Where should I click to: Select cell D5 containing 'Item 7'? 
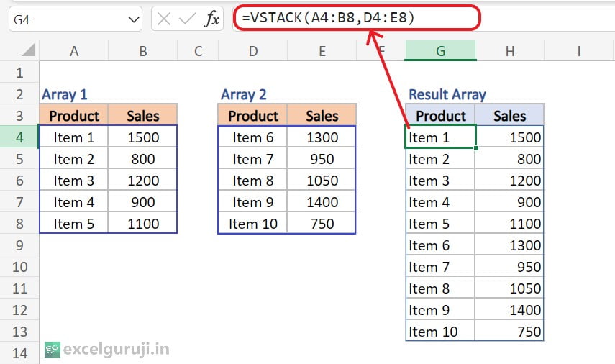(253, 159)
